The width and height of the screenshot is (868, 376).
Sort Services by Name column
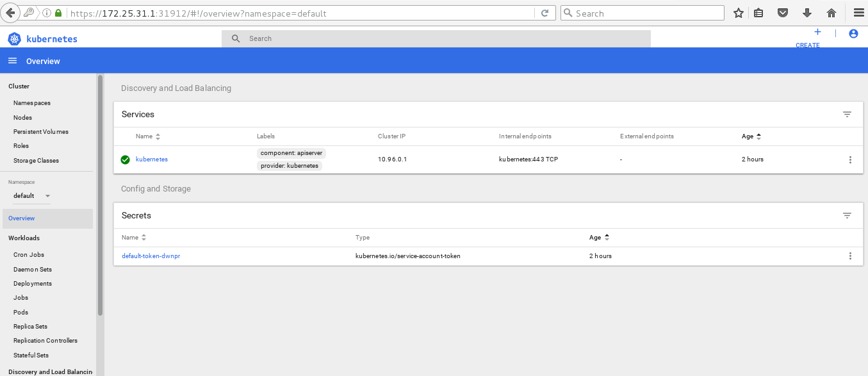148,136
